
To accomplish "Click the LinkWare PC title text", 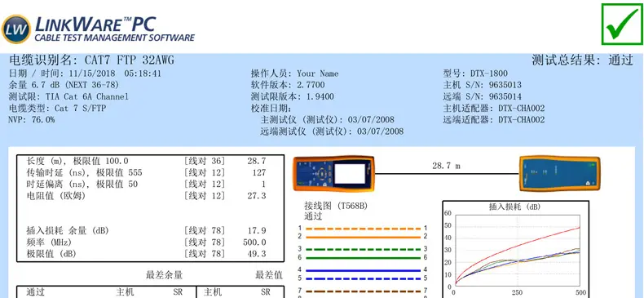I will tap(95, 24).
